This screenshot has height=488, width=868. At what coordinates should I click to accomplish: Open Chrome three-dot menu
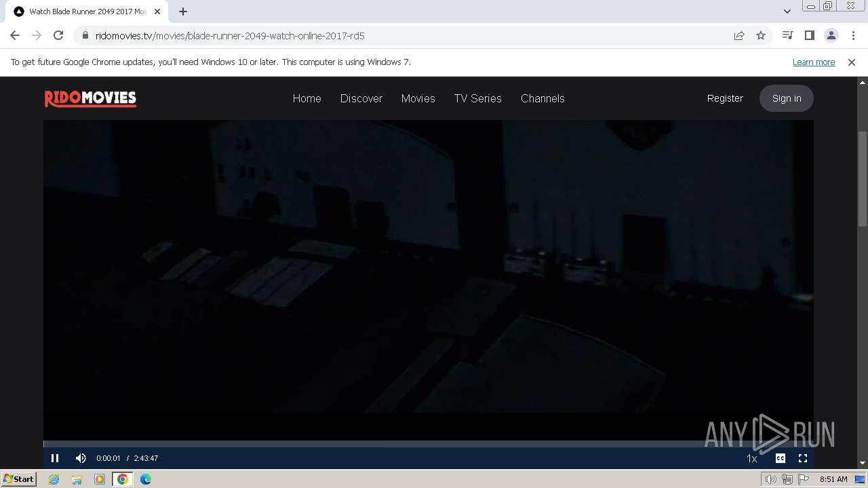(852, 35)
